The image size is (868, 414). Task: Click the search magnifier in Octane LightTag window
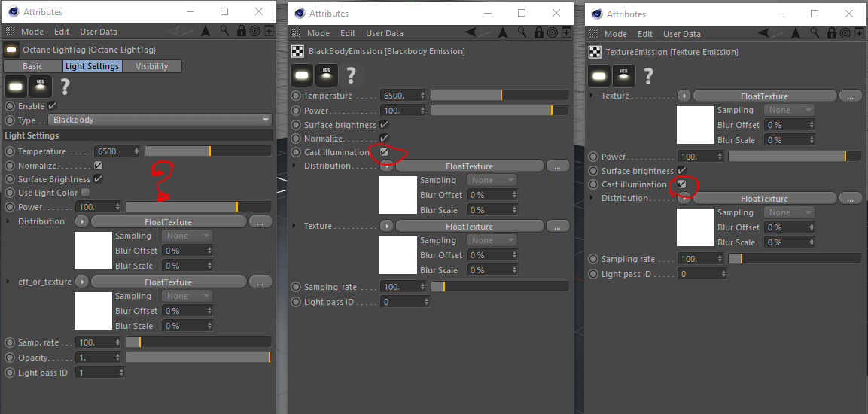point(224,31)
